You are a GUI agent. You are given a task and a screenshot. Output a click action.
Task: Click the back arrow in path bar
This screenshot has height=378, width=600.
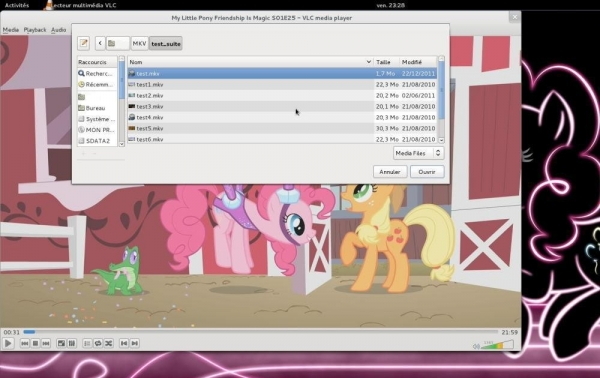(x=100, y=43)
